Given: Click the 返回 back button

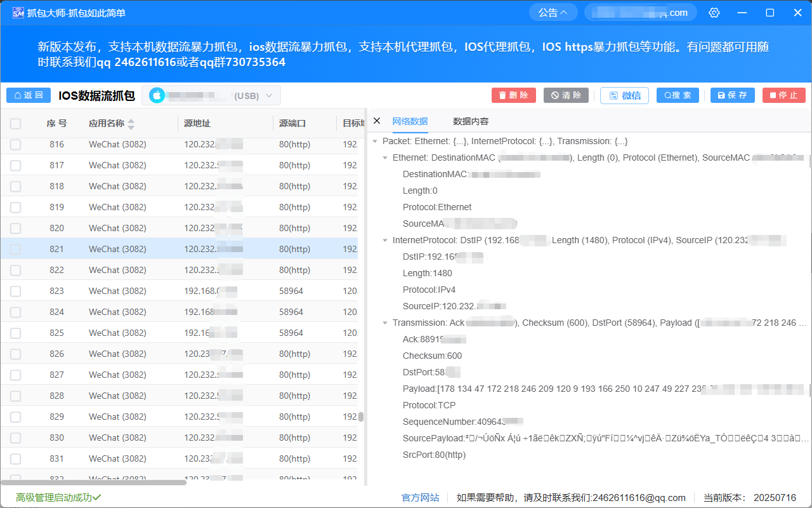Looking at the screenshot, I should (29, 95).
